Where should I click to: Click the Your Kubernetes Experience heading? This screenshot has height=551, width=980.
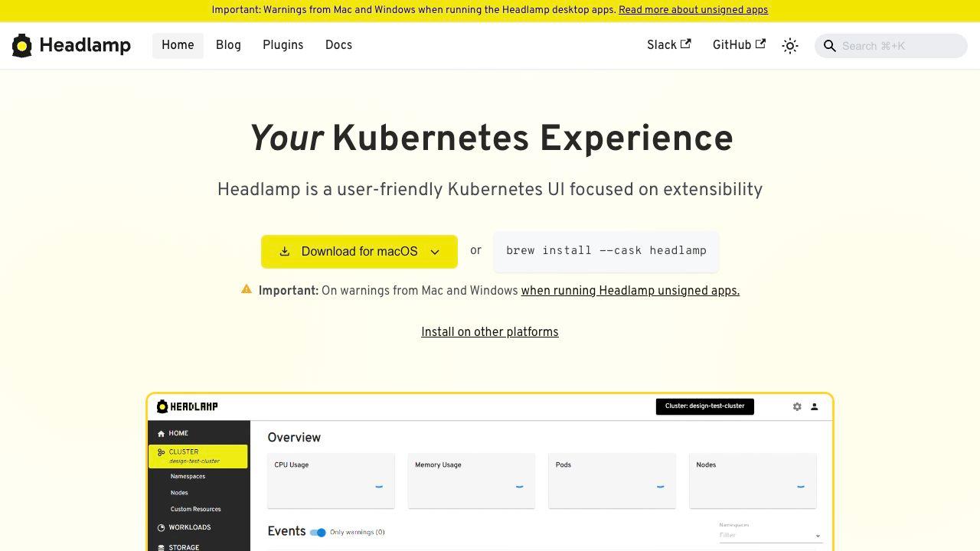491,139
